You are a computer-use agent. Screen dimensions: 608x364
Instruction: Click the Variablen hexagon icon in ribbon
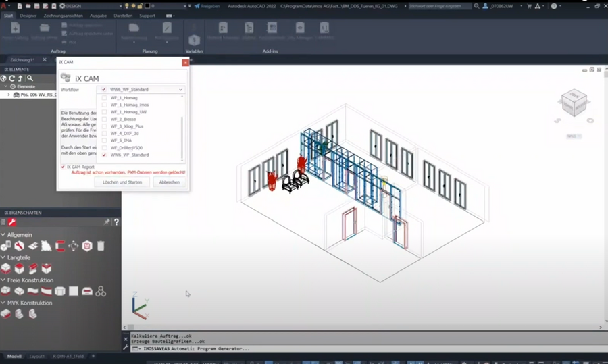point(195,40)
